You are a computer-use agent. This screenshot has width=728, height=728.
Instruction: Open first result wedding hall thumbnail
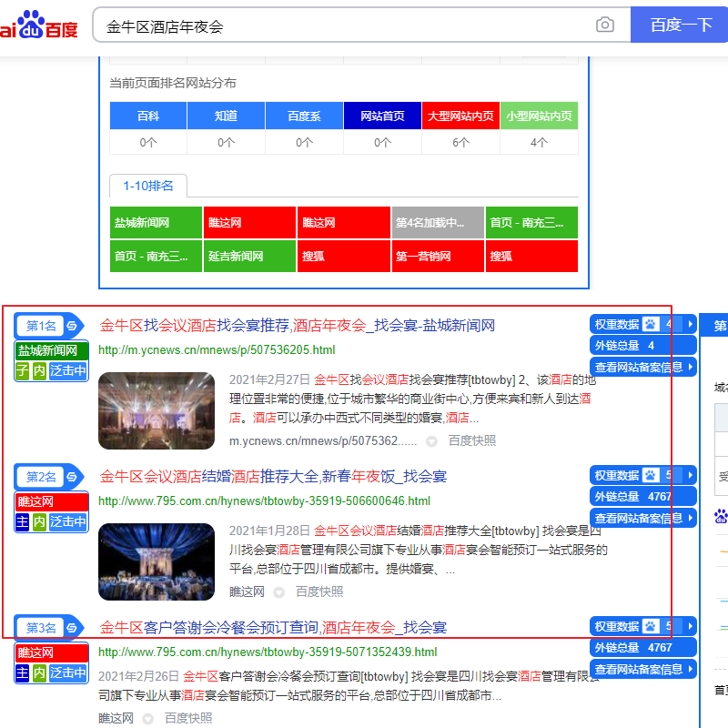pyautogui.click(x=157, y=410)
